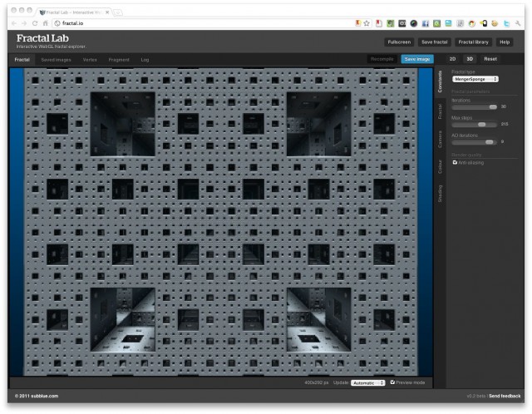Image resolution: width=532 pixels, height=414 pixels.
Task: Open the Fragment shader tab
Action: (119, 59)
